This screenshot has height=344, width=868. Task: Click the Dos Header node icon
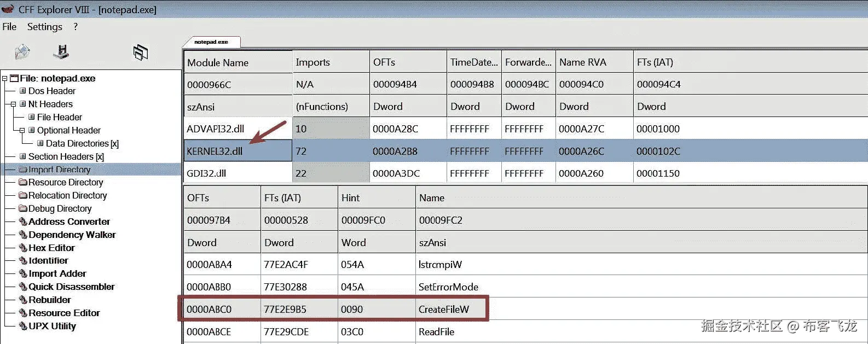coord(23,91)
